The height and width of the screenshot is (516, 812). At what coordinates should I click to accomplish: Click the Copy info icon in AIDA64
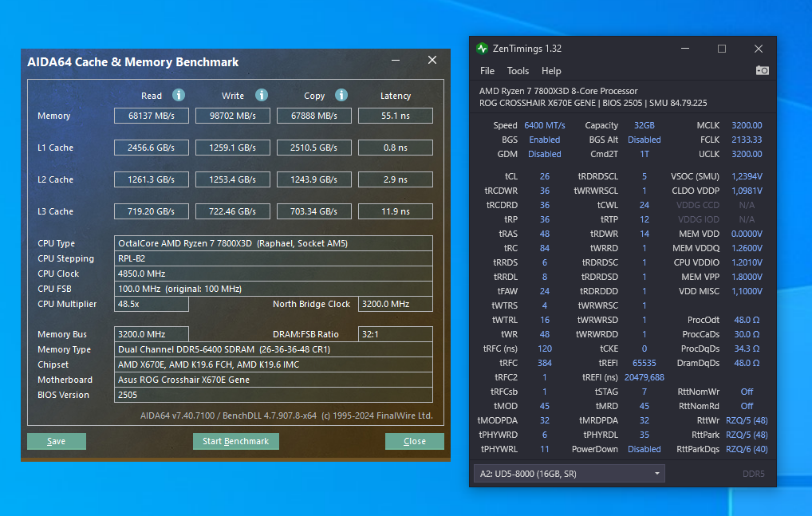(341, 95)
